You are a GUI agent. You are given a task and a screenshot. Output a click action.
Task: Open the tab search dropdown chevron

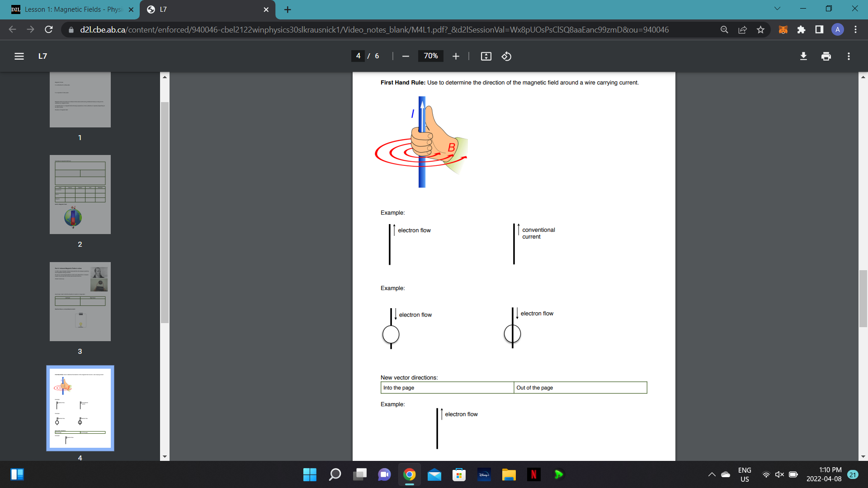click(x=777, y=9)
